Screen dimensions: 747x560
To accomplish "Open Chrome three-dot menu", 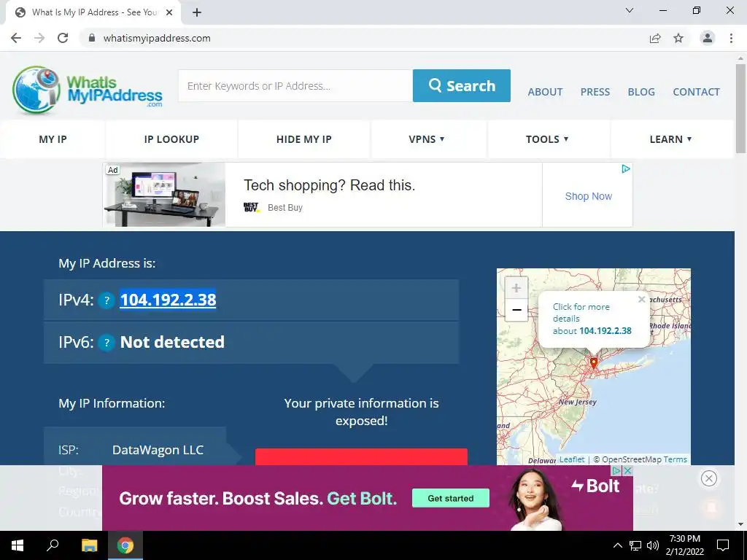I will coord(731,38).
